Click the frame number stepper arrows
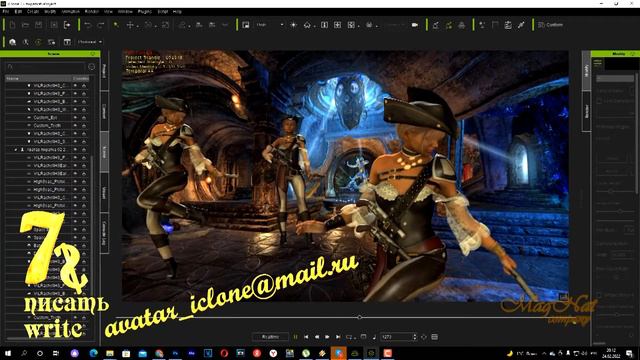The height and width of the screenshot is (360, 640). pyautogui.click(x=415, y=337)
